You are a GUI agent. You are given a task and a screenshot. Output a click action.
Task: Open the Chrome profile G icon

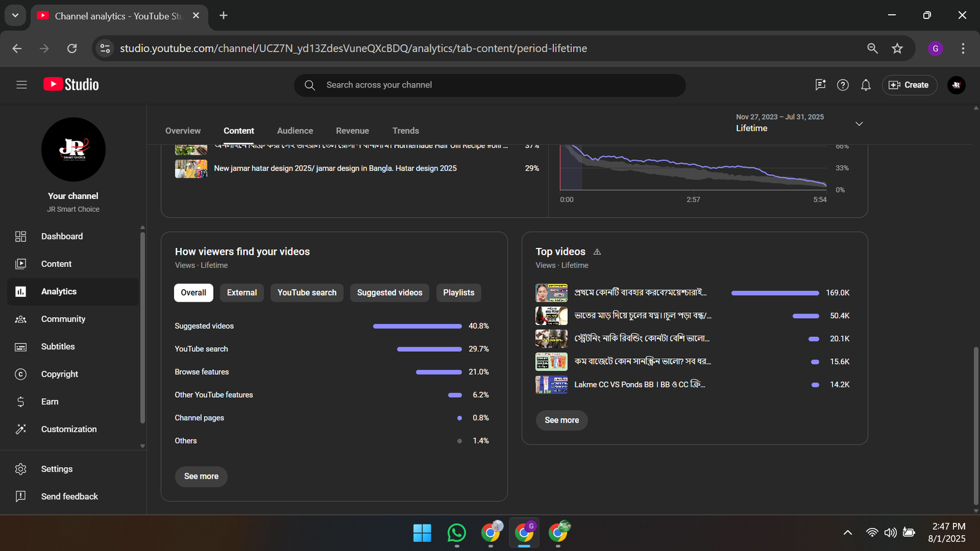935,48
